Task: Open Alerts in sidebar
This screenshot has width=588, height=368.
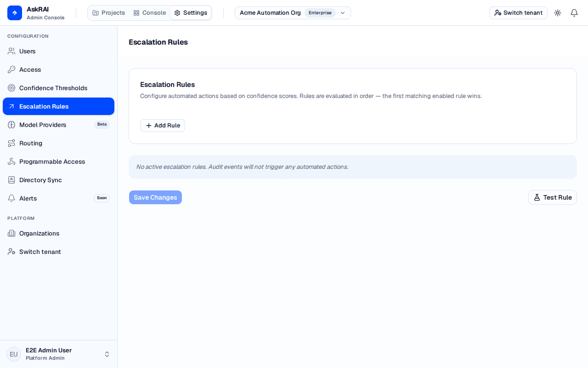Action: click(x=58, y=198)
